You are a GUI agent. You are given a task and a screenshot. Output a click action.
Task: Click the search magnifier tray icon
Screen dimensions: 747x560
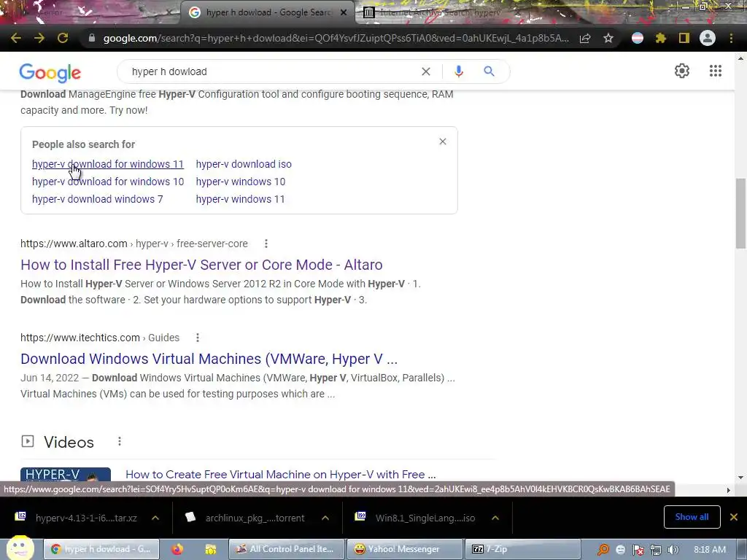[603, 550]
